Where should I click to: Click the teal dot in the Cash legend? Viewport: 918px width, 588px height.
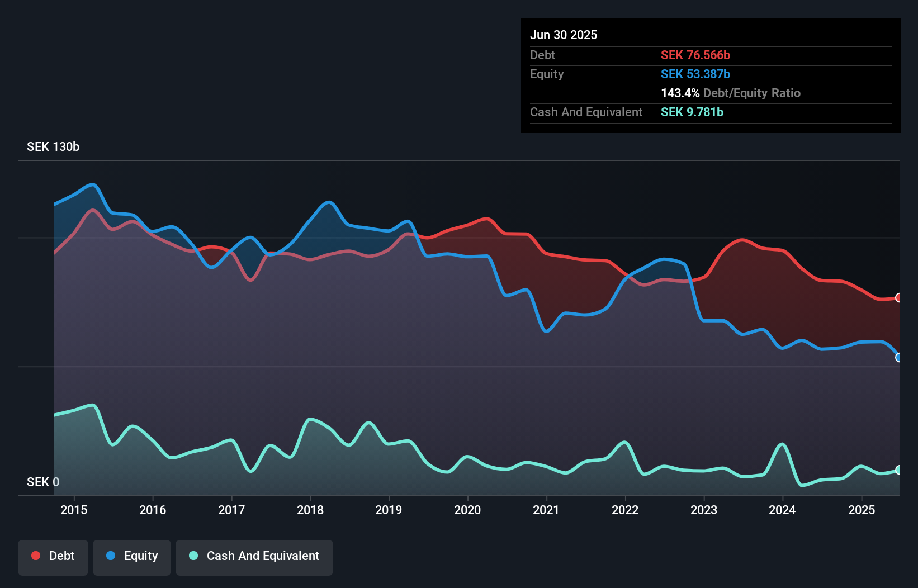193,556
